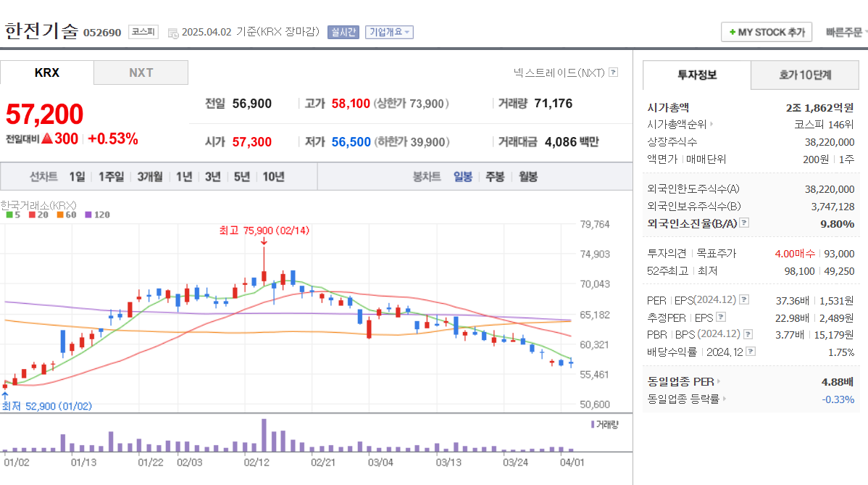Select 5년 line chart period
This screenshot has height=485, width=868.
click(x=241, y=177)
